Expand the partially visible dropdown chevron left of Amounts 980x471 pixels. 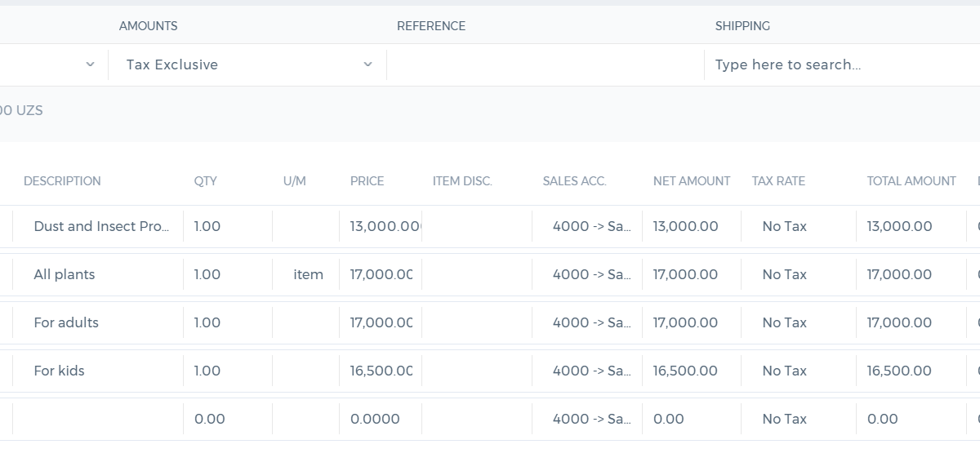pos(90,64)
